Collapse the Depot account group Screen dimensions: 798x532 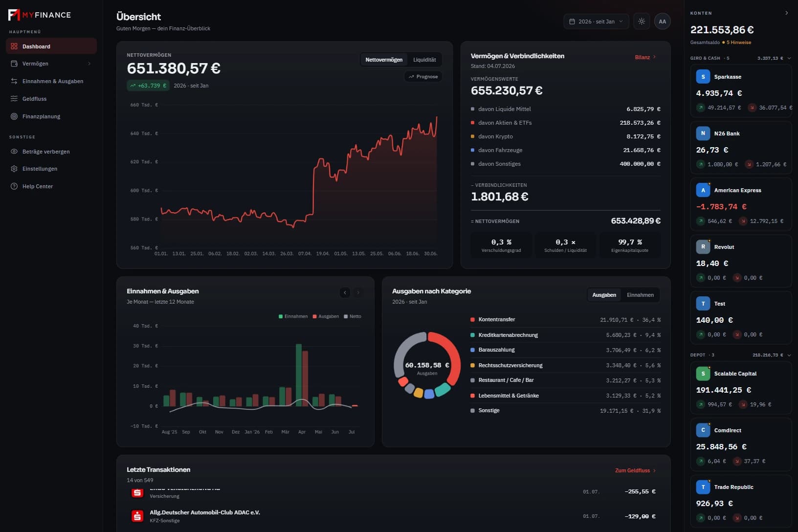789,355
